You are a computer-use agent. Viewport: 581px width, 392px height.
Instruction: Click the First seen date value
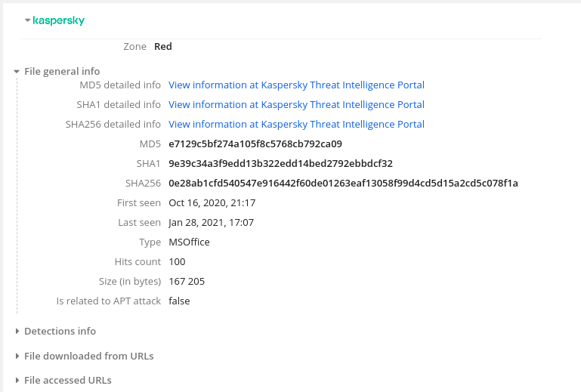(212, 203)
